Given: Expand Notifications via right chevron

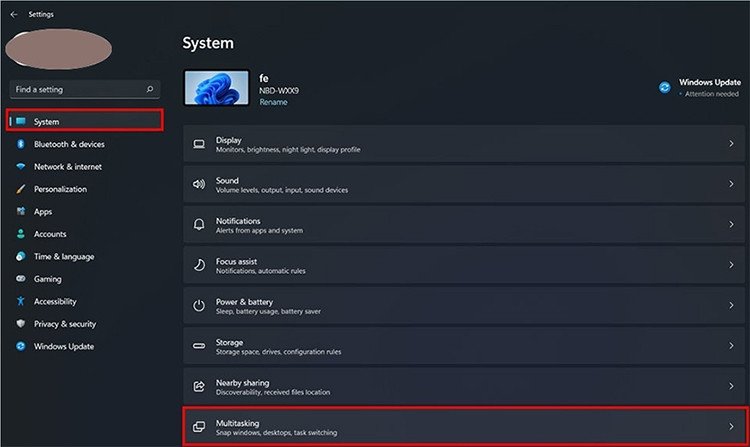Looking at the screenshot, I should 731,224.
